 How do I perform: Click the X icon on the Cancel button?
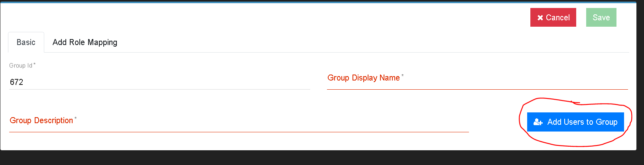pyautogui.click(x=540, y=18)
